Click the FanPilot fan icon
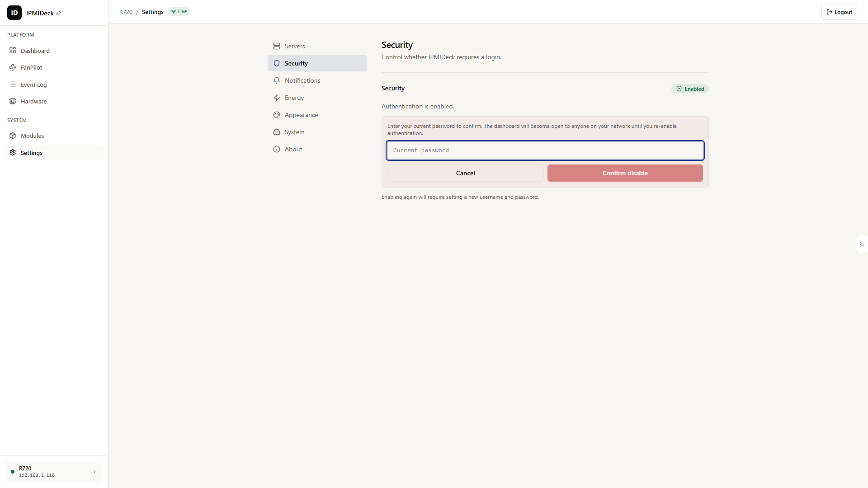The height and width of the screenshot is (488, 868). (x=13, y=67)
